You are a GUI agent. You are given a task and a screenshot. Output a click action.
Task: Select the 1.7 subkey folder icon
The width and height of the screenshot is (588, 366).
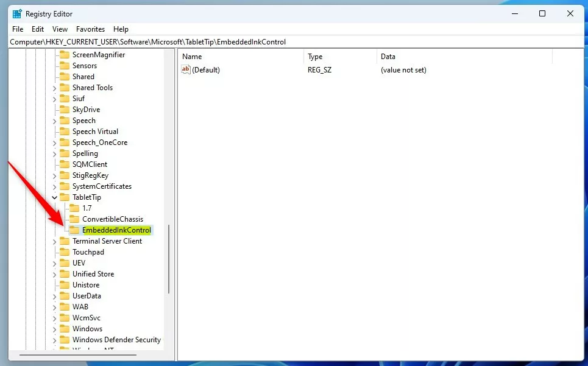(x=74, y=208)
